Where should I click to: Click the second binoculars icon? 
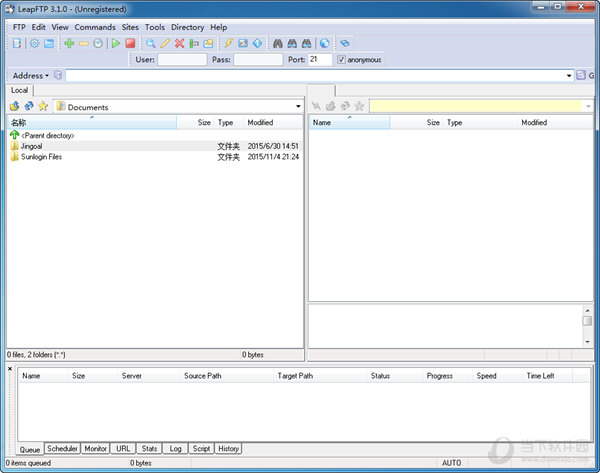point(292,43)
